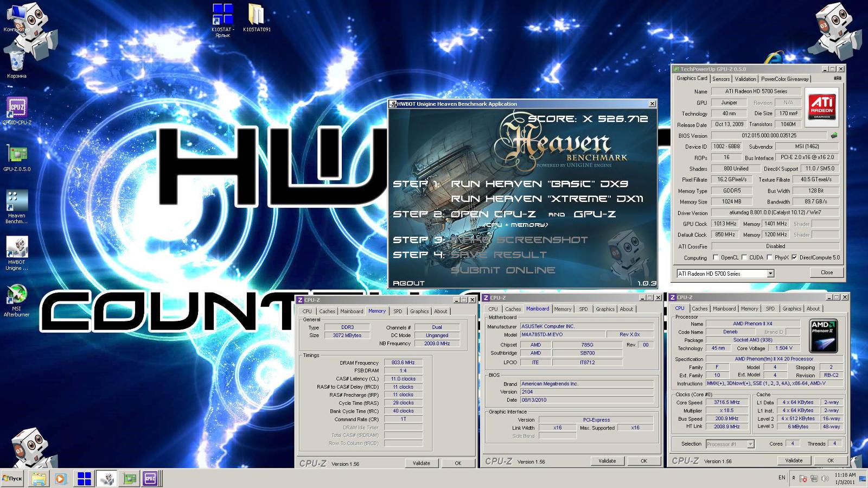Open the Recycle Bin (Корзина) icon
868x488 pixels.
pos(16,64)
